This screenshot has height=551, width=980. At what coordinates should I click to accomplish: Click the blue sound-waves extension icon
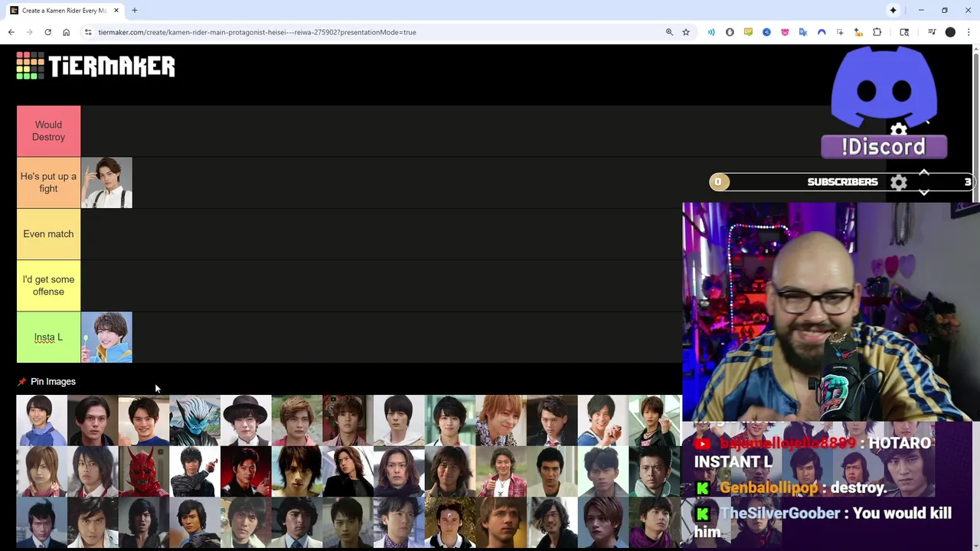click(711, 32)
